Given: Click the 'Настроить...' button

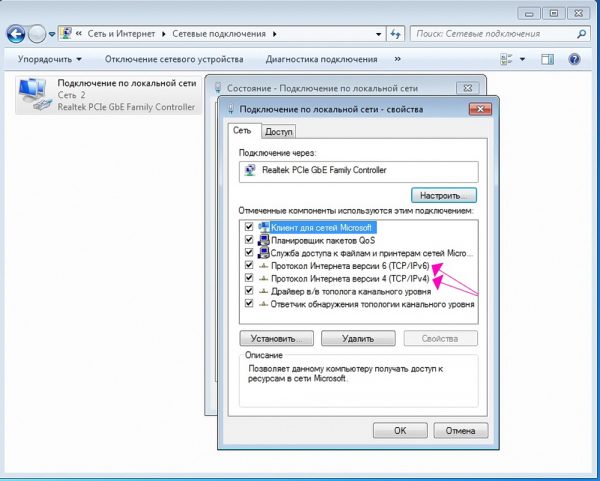Looking at the screenshot, I should point(444,196).
